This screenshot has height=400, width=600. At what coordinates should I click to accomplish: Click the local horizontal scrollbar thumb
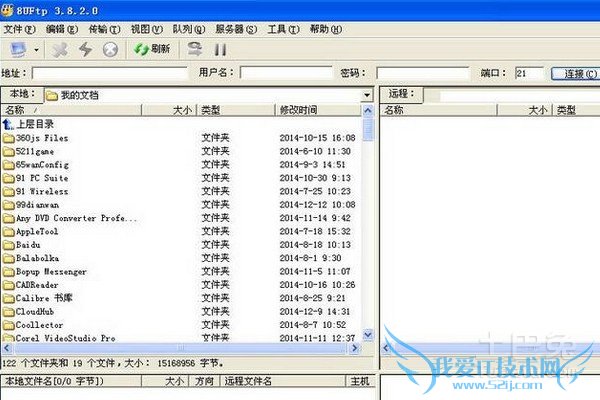[x=181, y=348]
